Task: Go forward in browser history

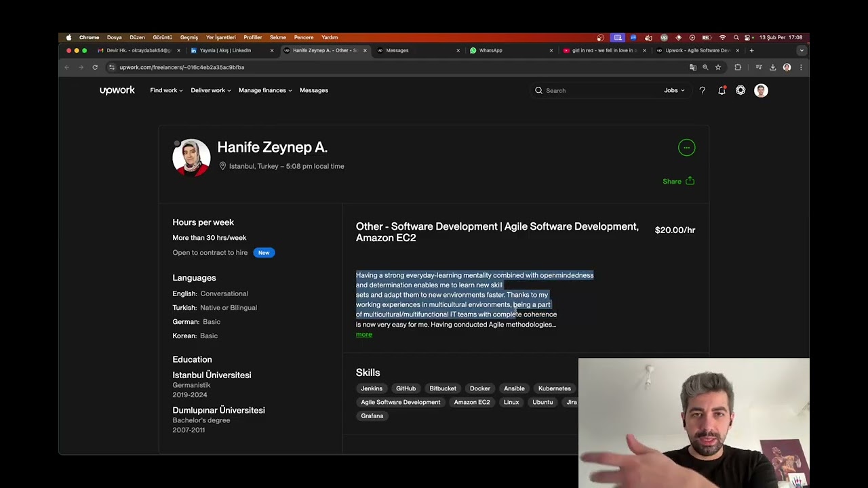Action: (81, 67)
